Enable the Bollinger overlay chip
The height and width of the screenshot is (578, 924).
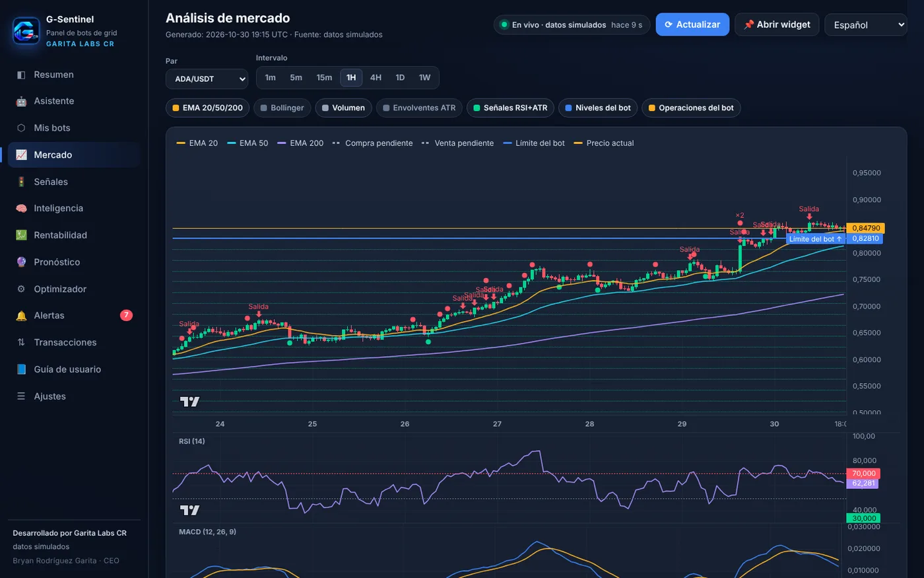[282, 108]
